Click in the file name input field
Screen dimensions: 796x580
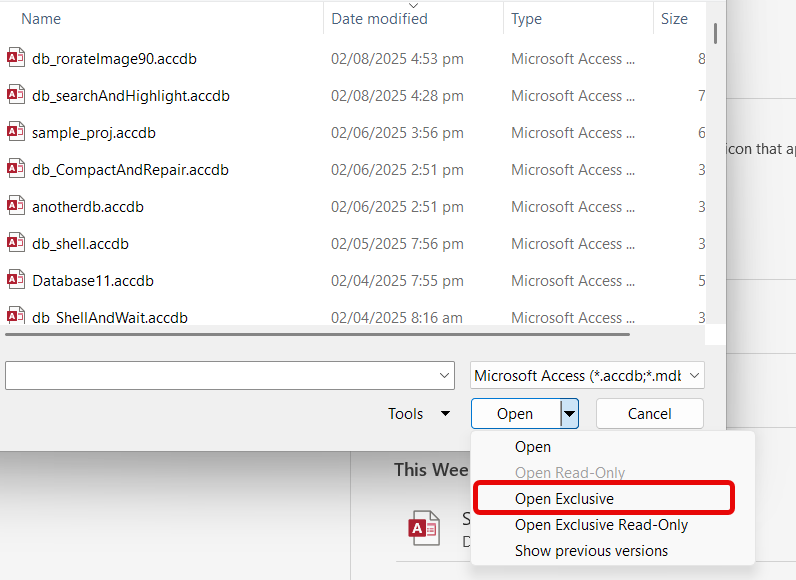[220, 376]
